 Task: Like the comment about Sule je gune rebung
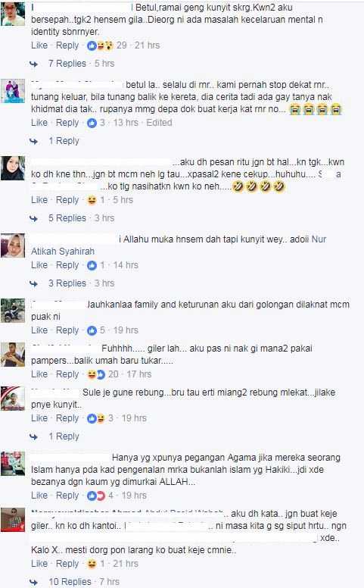click(39, 418)
